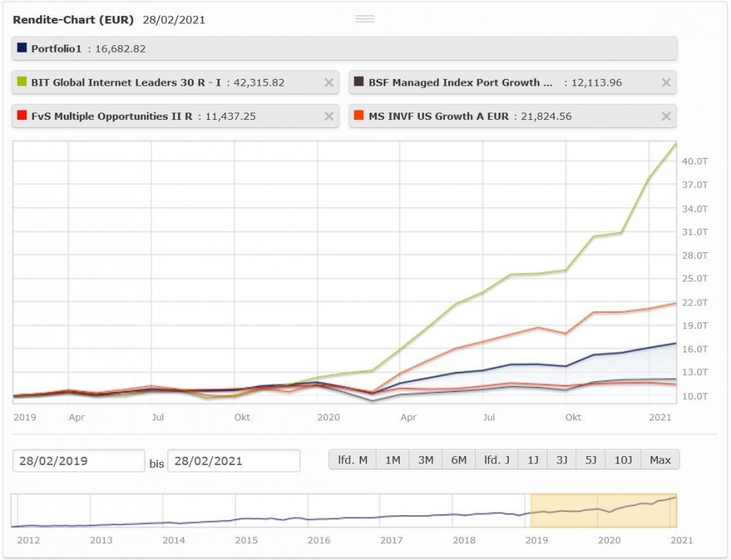The width and height of the screenshot is (731, 560).
Task: Remove BIT Global Internet Leaders 30 fund
Action: click(x=329, y=83)
